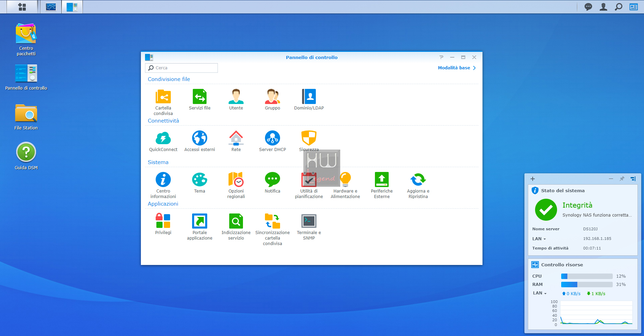Image resolution: width=644 pixels, height=336 pixels.
Task: Open Hardware e Alimentazione settings
Action: [x=345, y=179]
